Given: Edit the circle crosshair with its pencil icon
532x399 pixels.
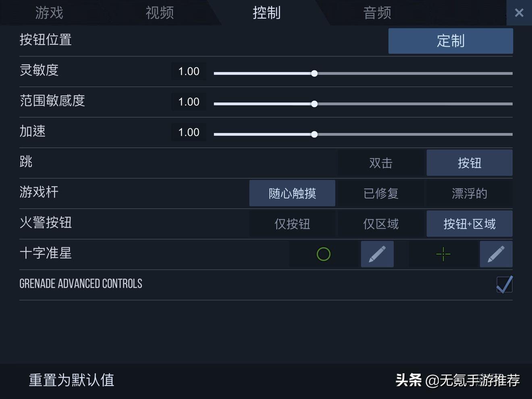Looking at the screenshot, I should (377, 254).
